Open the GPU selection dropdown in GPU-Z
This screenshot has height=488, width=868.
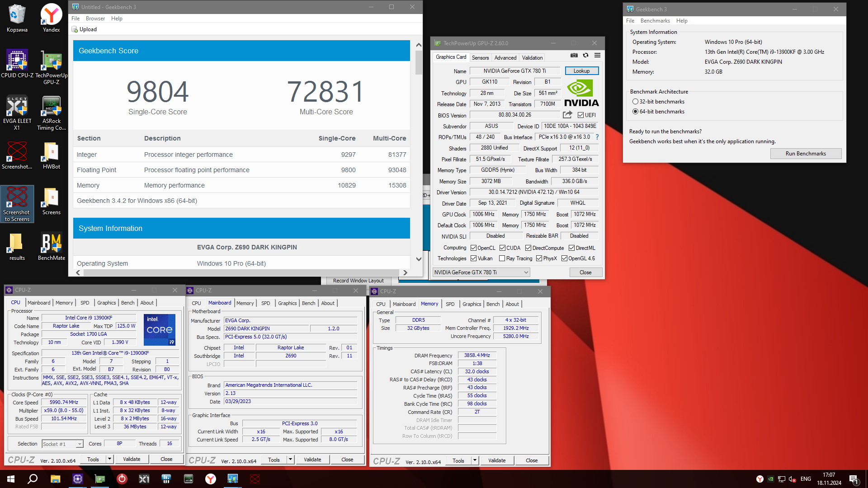(481, 272)
